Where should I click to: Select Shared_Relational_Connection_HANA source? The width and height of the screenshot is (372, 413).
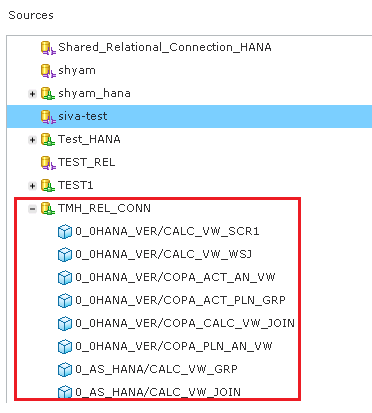coord(165,47)
